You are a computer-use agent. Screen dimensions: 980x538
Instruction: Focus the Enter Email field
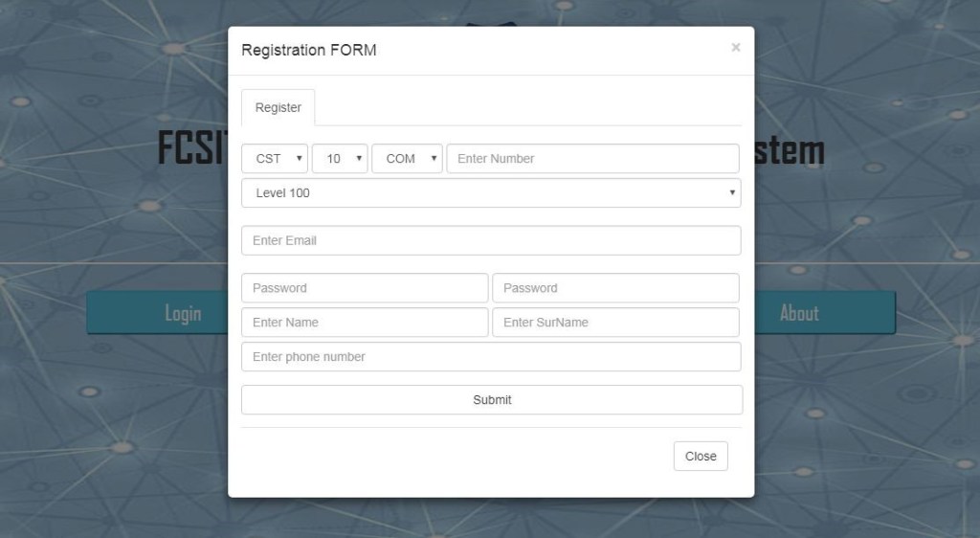[491, 240]
